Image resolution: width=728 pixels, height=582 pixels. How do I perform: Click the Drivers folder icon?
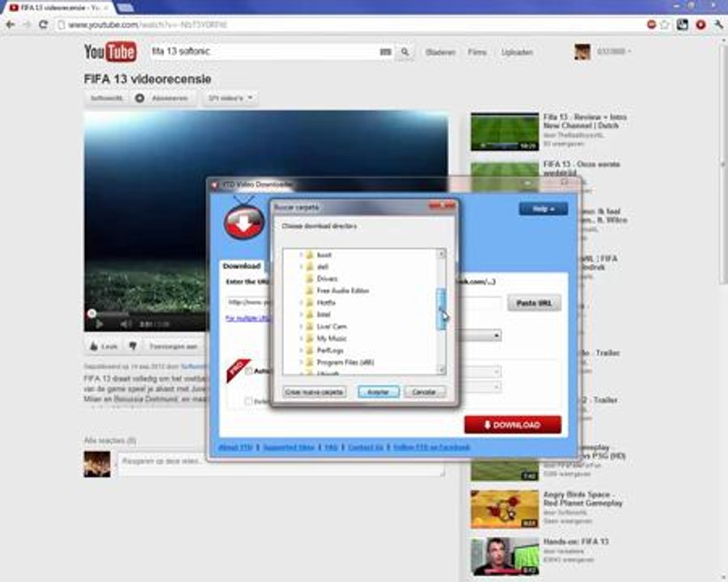(x=310, y=278)
